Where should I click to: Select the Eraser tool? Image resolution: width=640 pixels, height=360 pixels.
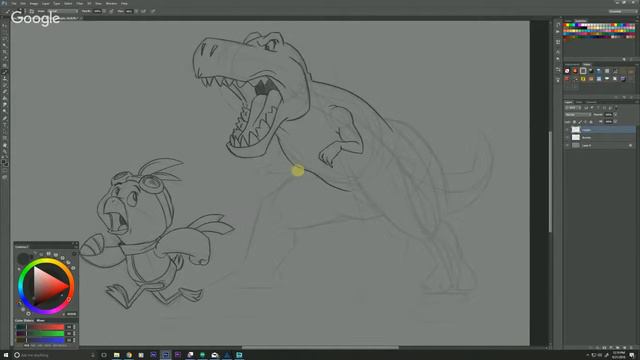tap(5, 91)
